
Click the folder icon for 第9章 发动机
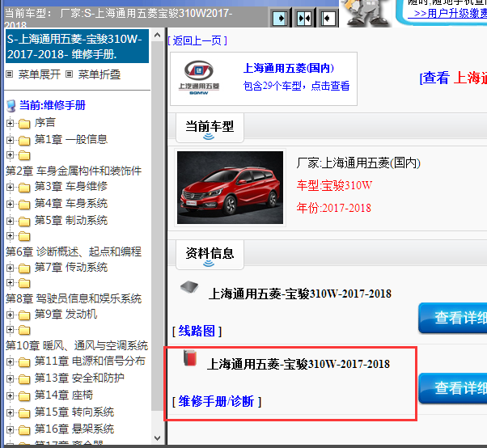pyautogui.click(x=24, y=315)
